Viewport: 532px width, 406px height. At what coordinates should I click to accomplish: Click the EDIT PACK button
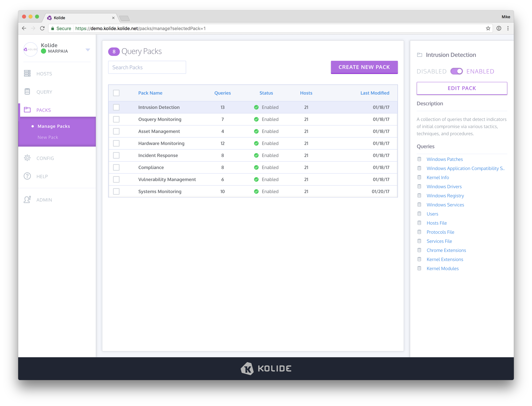coord(462,88)
